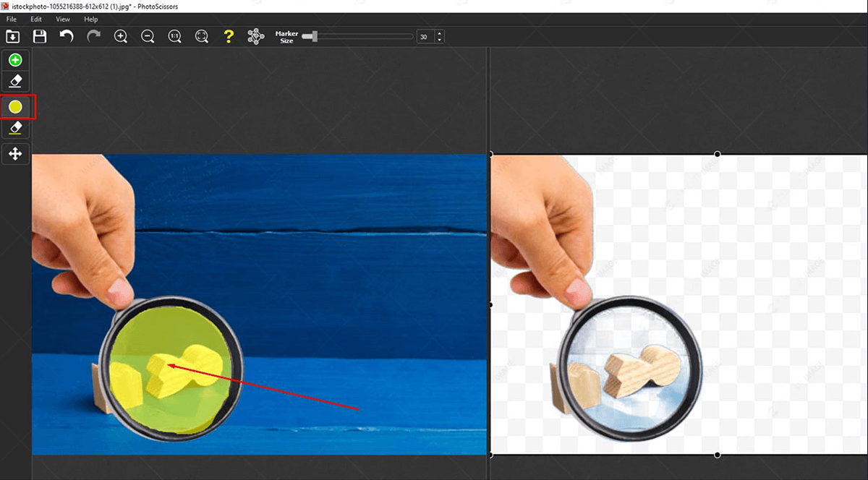Image resolution: width=868 pixels, height=480 pixels.
Task: Choose the foreground marker eraser tool
Action: [x=15, y=80]
